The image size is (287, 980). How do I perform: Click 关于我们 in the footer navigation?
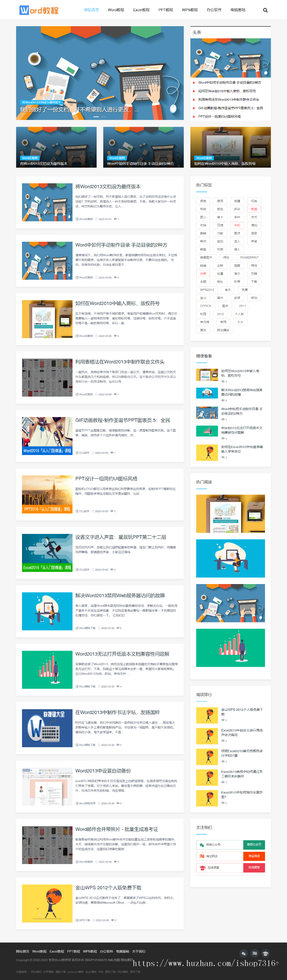(138, 952)
